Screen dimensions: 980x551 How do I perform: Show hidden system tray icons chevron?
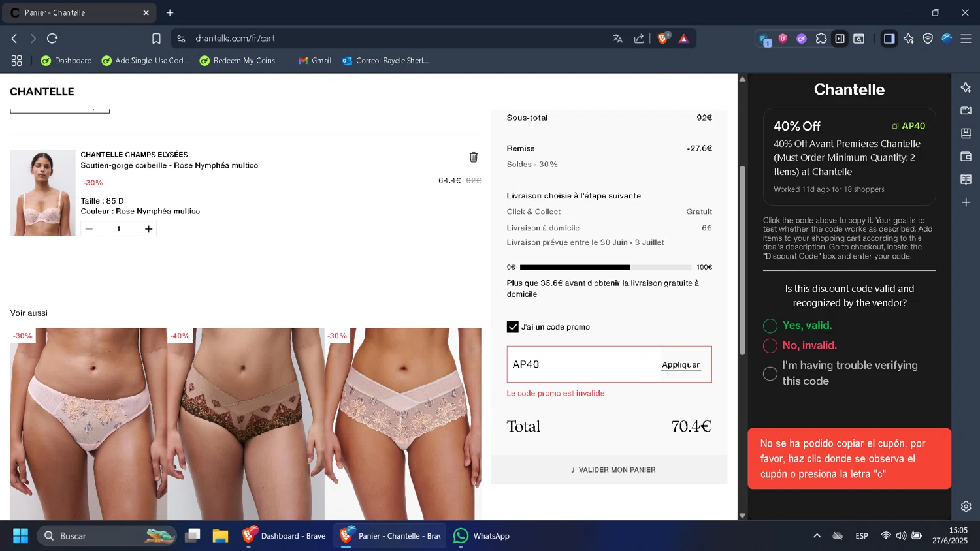(817, 536)
